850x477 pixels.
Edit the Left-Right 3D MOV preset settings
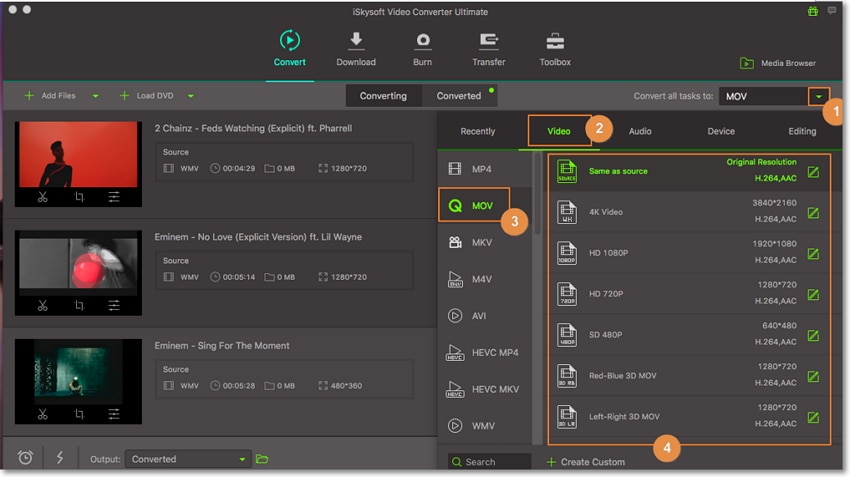click(x=813, y=417)
